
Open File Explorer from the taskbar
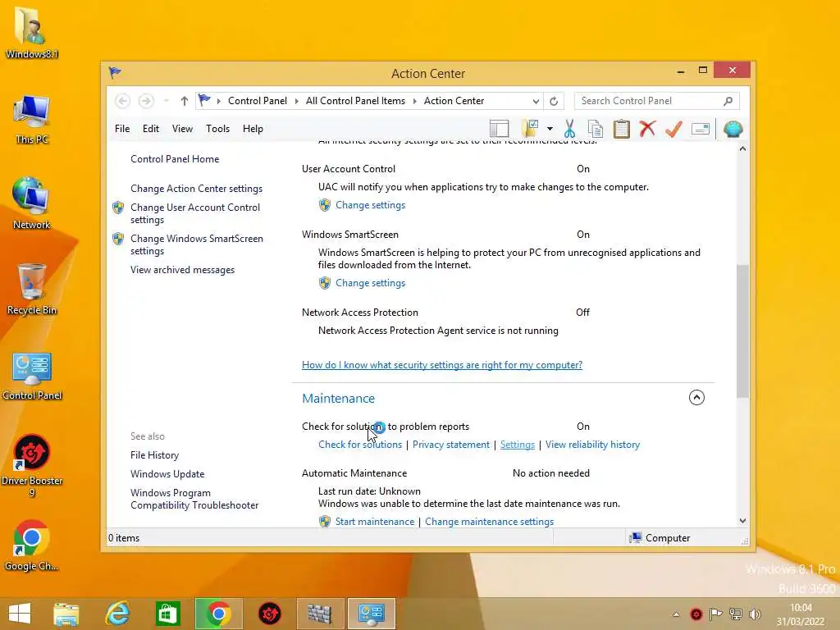click(66, 614)
